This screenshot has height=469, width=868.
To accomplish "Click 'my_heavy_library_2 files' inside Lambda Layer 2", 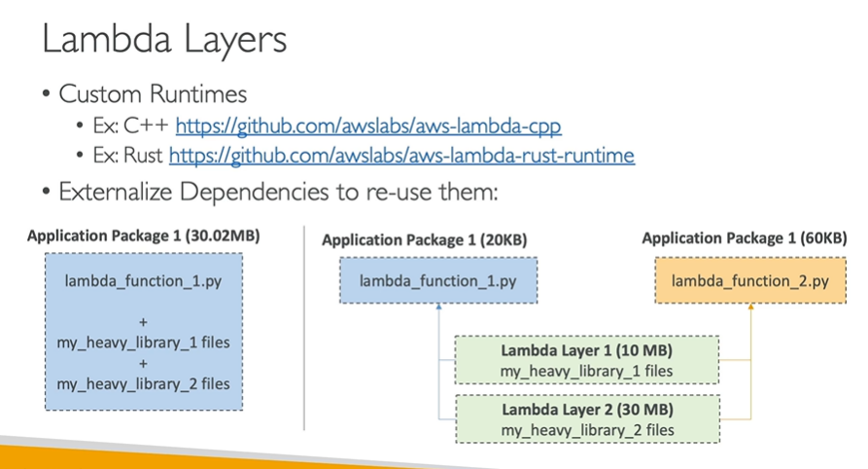I will [x=587, y=431].
